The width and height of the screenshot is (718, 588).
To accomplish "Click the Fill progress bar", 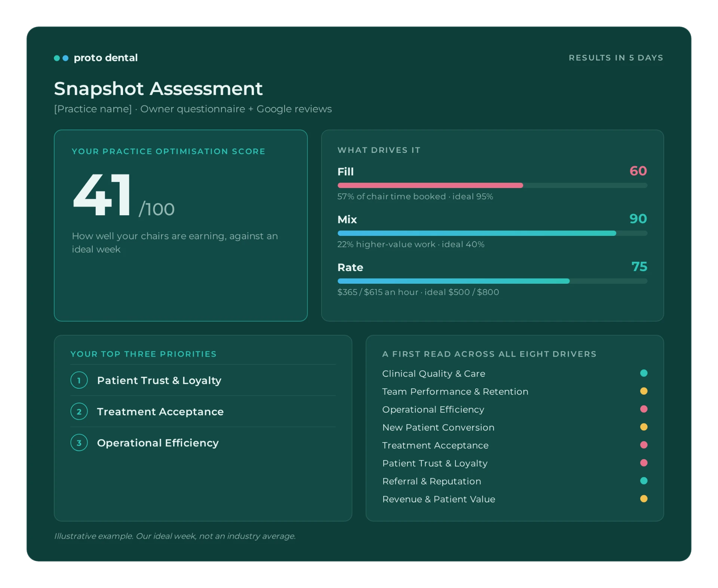I will click(492, 185).
